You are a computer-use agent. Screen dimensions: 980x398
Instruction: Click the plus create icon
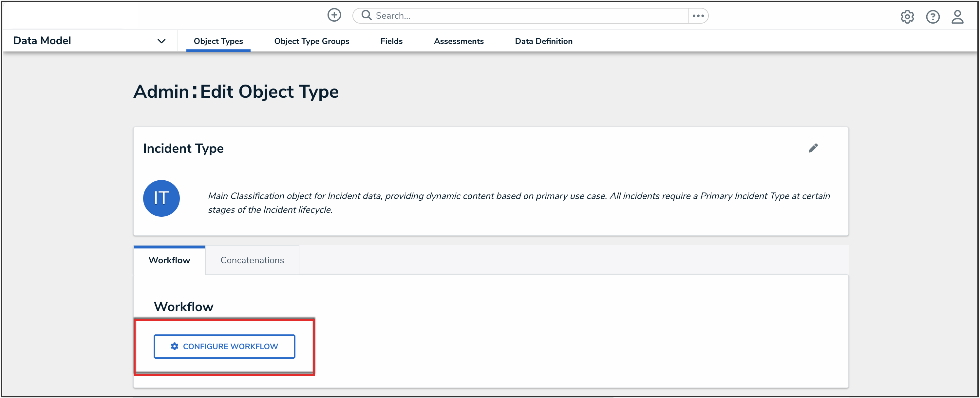(334, 15)
